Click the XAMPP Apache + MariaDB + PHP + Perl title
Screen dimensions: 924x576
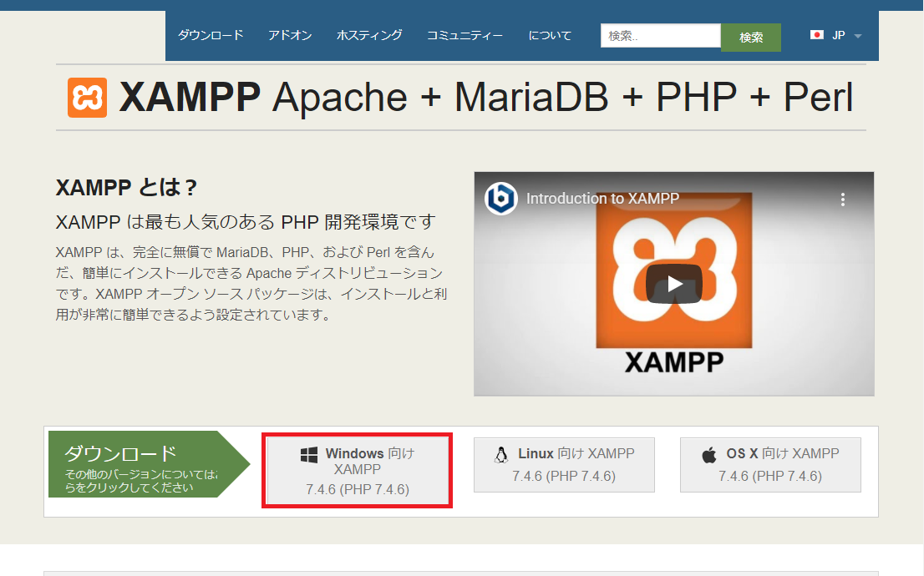click(x=486, y=97)
